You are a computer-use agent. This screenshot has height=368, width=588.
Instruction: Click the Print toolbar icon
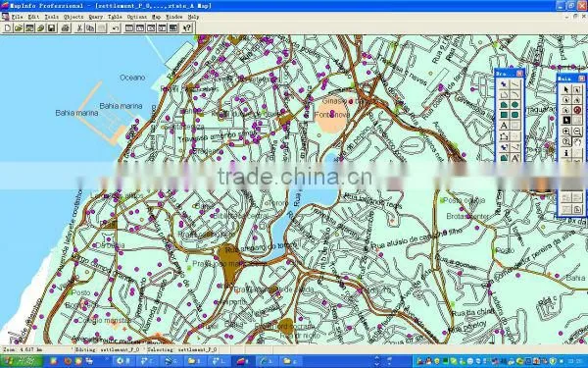66,27
